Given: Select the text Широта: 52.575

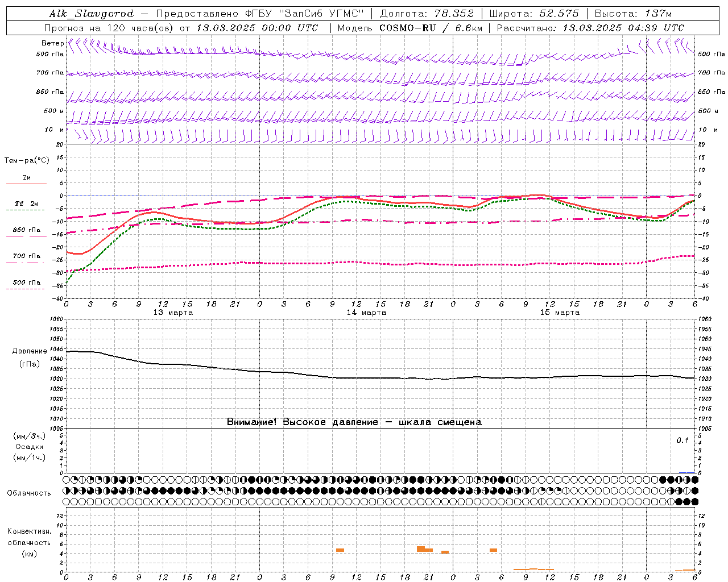Looking at the screenshot, I should (x=534, y=14).
